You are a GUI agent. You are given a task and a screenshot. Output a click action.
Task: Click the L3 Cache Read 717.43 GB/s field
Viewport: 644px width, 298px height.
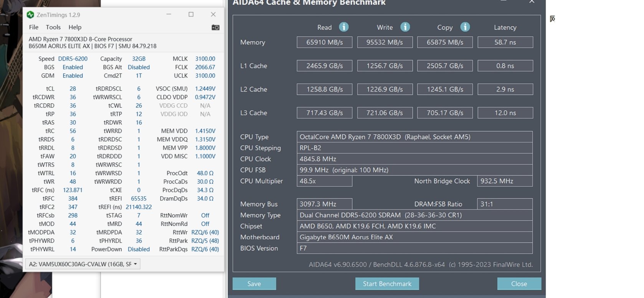324,113
